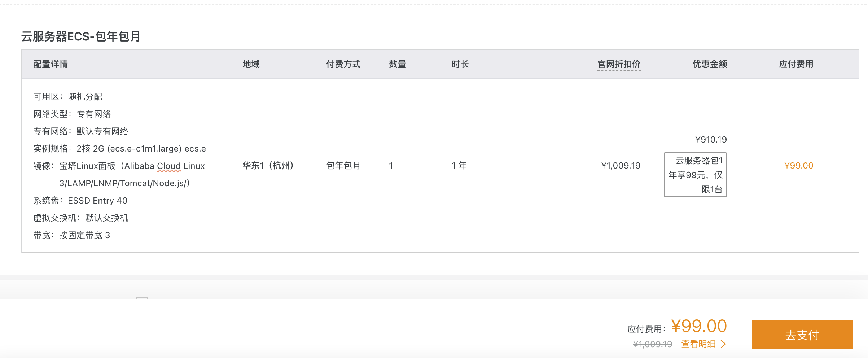This screenshot has width=868, height=358.
Task: Click the 数量 column header
Action: (x=398, y=64)
